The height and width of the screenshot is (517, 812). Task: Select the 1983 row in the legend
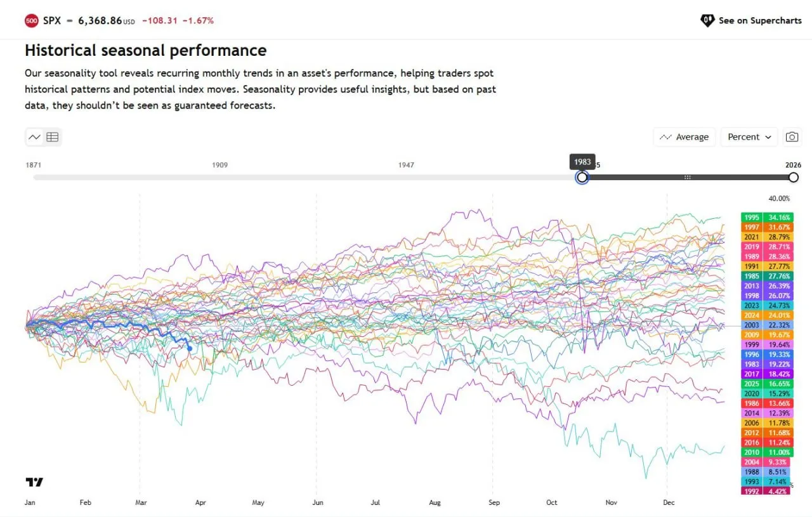[x=766, y=364]
